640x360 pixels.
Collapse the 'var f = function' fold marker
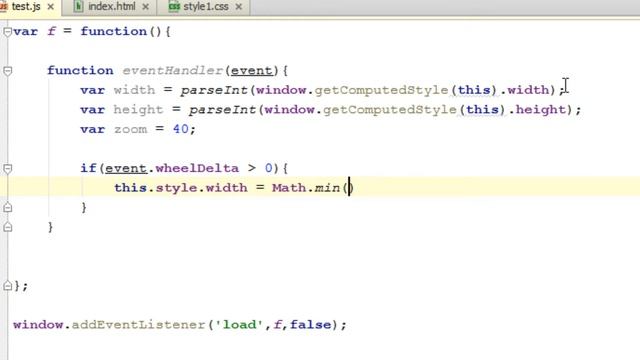pyautogui.click(x=7, y=32)
